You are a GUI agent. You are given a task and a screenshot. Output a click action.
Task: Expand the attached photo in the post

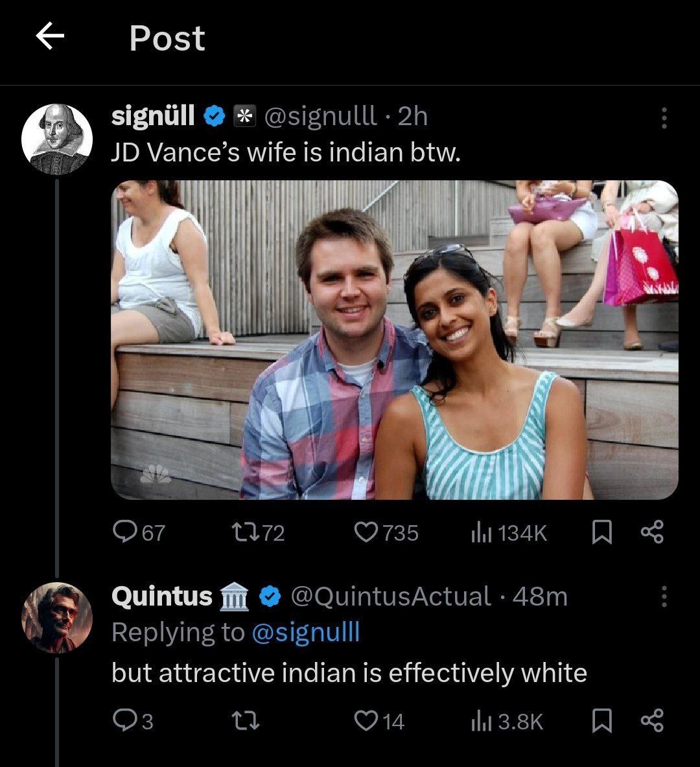[394, 340]
